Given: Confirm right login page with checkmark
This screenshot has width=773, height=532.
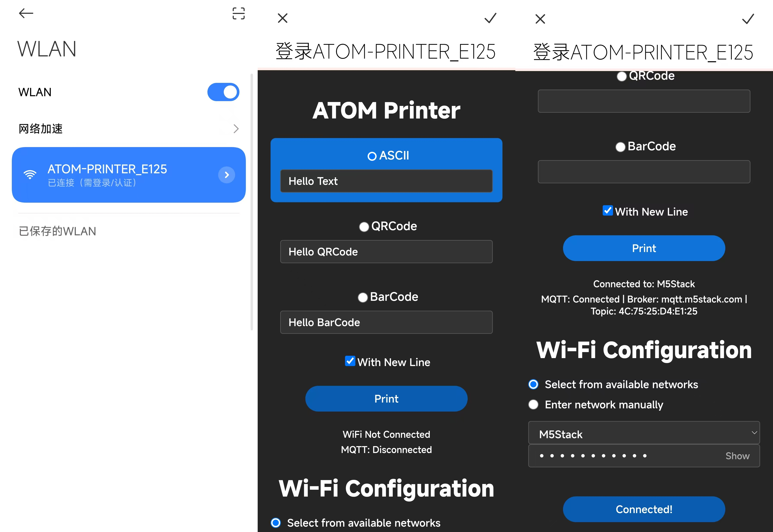Looking at the screenshot, I should 748,19.
